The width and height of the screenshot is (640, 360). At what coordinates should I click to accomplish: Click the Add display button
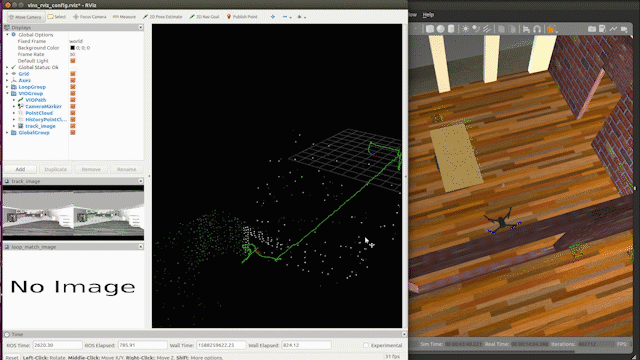(20, 169)
